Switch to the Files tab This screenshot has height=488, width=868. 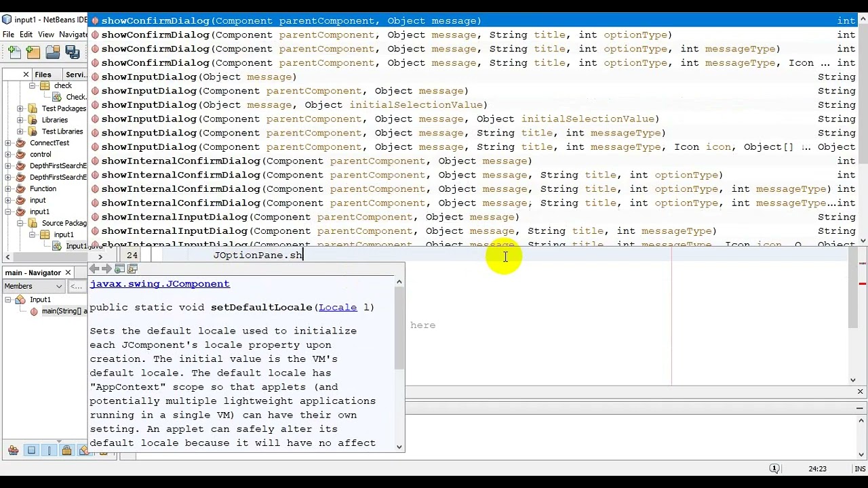tap(43, 75)
